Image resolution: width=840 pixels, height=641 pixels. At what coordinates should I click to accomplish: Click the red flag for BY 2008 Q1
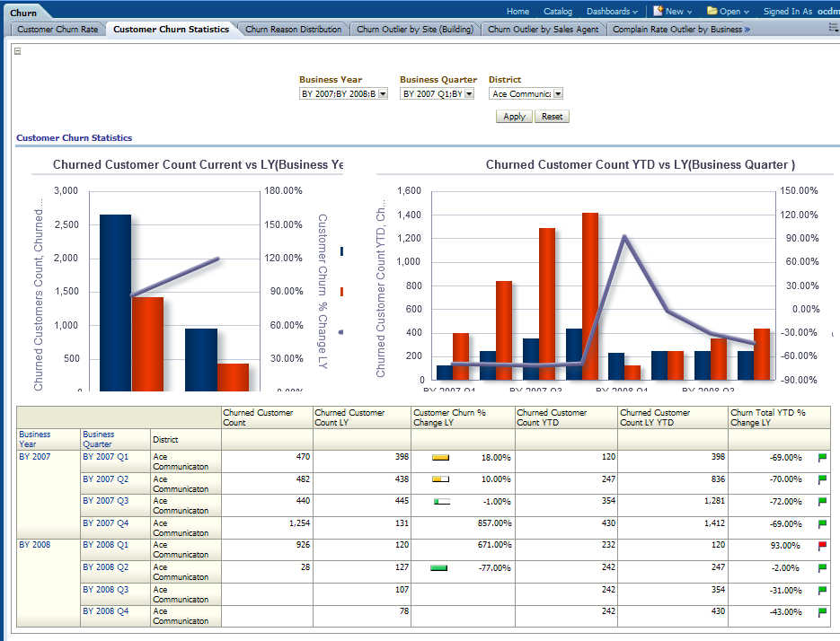(x=821, y=545)
